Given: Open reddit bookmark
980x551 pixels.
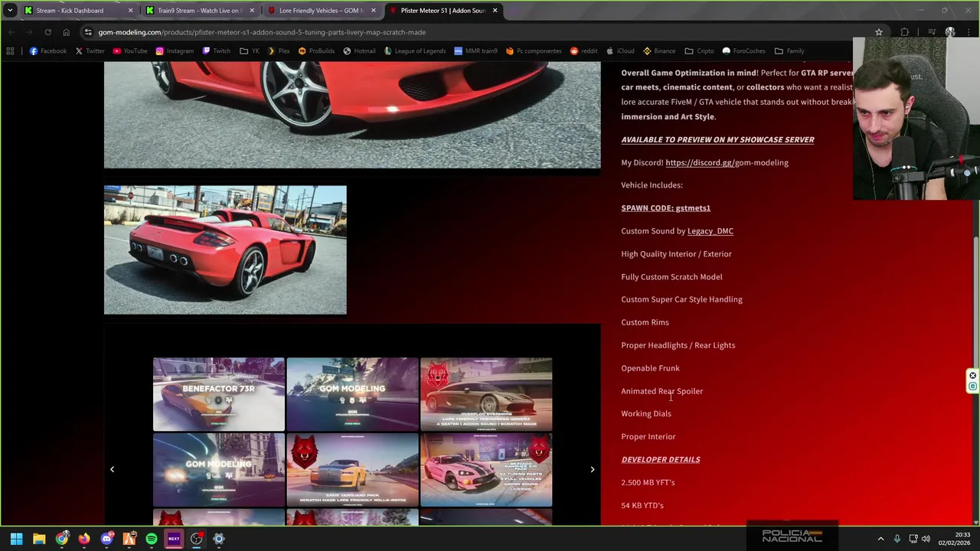Looking at the screenshot, I should 583,51.
